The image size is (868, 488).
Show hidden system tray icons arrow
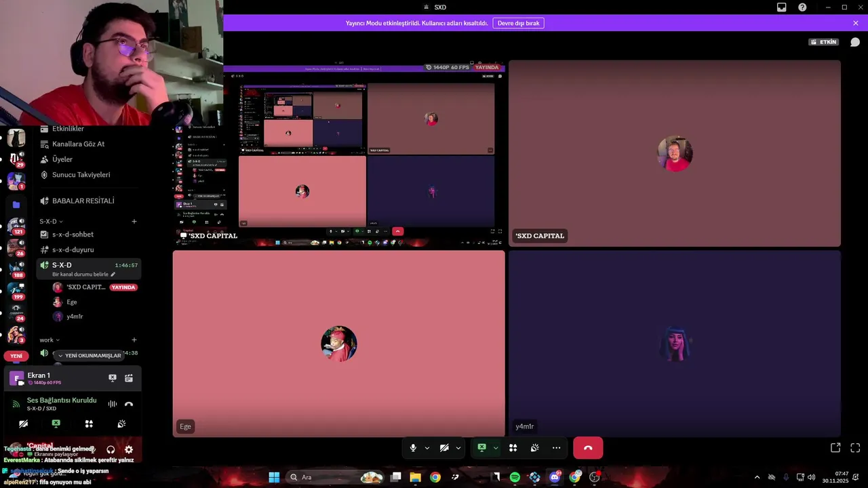click(757, 477)
